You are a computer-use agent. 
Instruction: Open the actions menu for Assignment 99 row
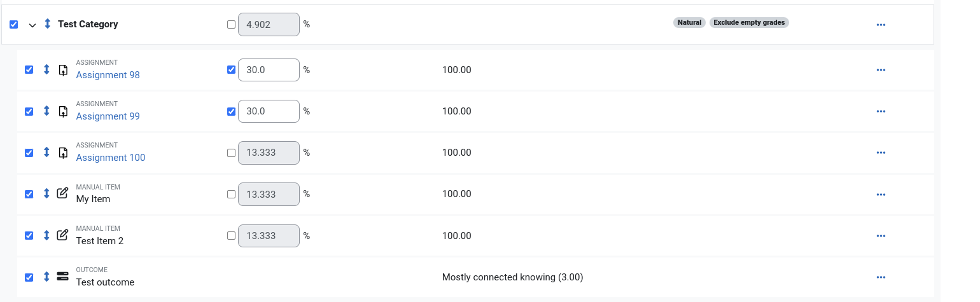[881, 111]
